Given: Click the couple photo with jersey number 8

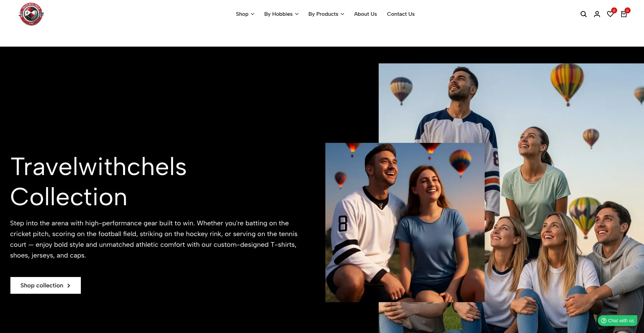Looking at the screenshot, I should (405, 222).
